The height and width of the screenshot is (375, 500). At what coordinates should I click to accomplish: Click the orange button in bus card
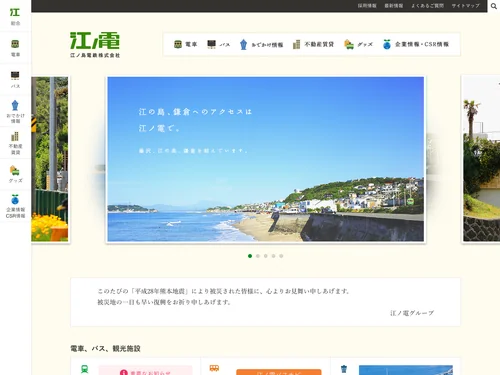click(279, 372)
